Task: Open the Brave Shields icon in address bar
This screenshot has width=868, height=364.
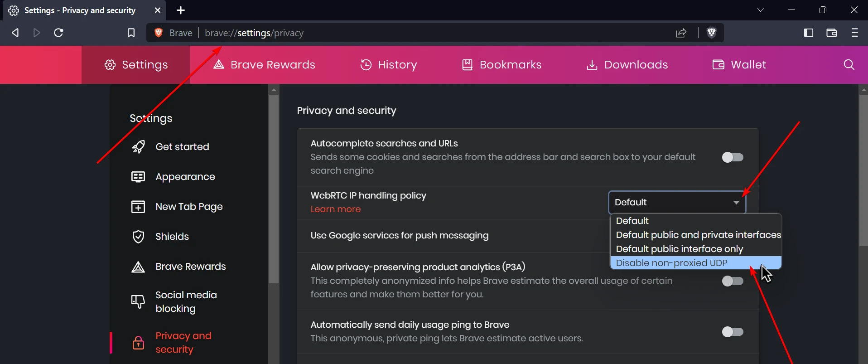Action: pyautogui.click(x=711, y=33)
